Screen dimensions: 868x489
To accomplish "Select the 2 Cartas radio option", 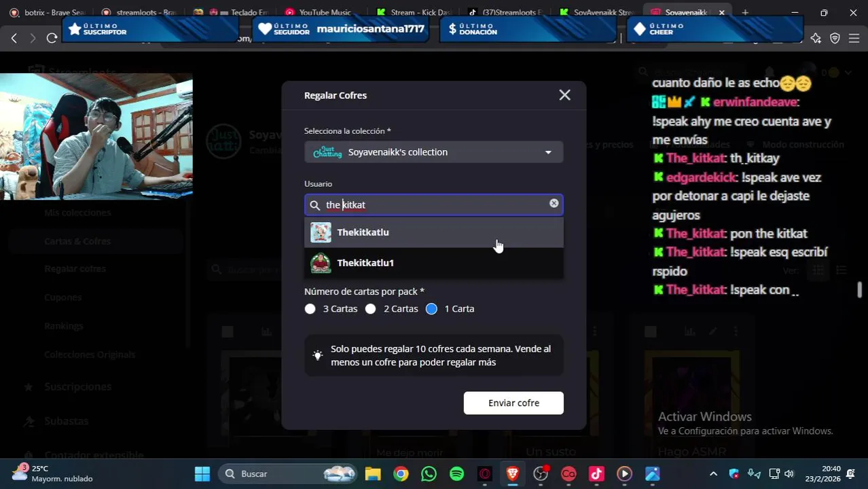I will pyautogui.click(x=370, y=308).
